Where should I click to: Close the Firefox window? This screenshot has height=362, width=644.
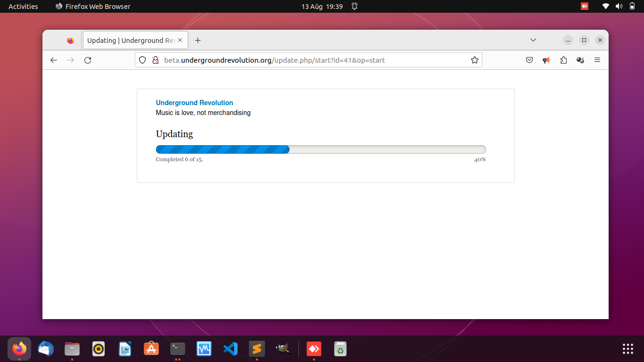coord(600,40)
